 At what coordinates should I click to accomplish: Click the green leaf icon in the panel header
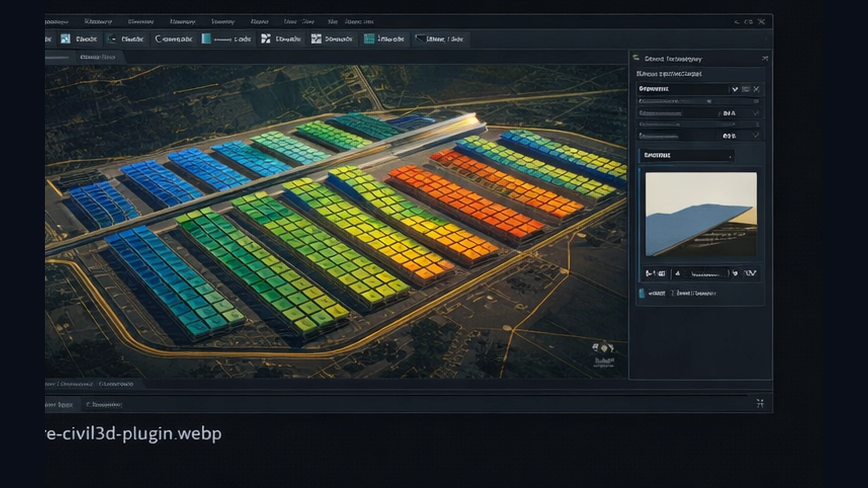click(636, 58)
